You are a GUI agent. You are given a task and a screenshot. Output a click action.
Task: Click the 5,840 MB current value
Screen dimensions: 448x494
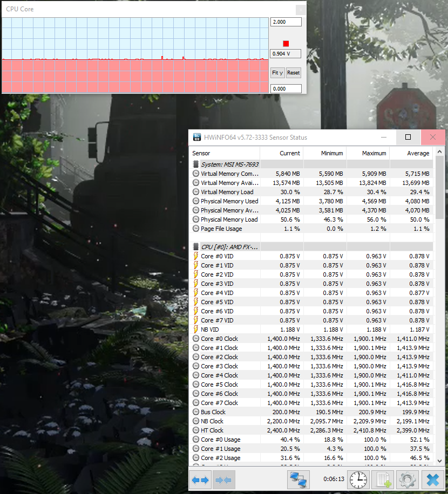pos(288,174)
